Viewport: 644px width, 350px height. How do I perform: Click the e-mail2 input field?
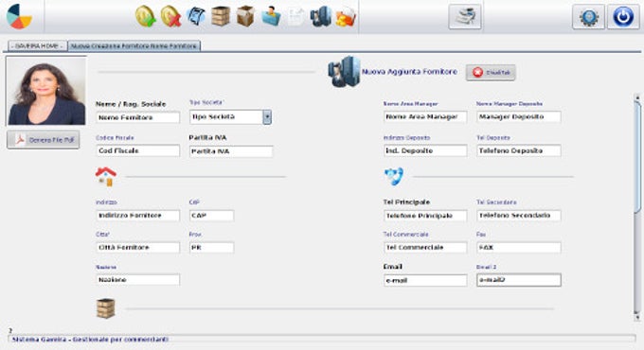click(x=519, y=280)
